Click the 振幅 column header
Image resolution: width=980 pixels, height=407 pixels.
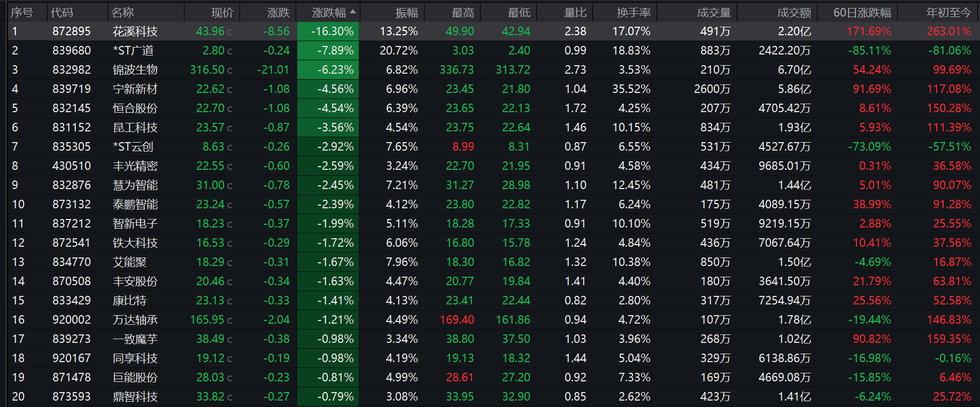[x=407, y=12]
